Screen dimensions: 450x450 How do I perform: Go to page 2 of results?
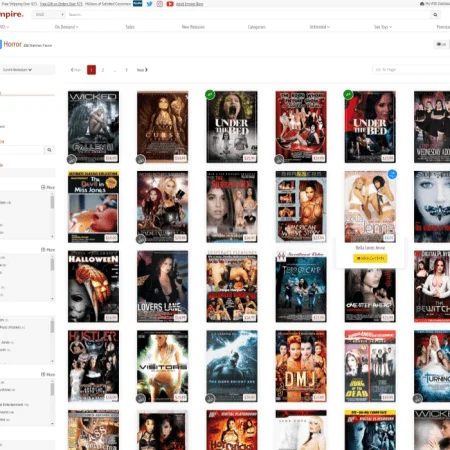[x=103, y=70]
